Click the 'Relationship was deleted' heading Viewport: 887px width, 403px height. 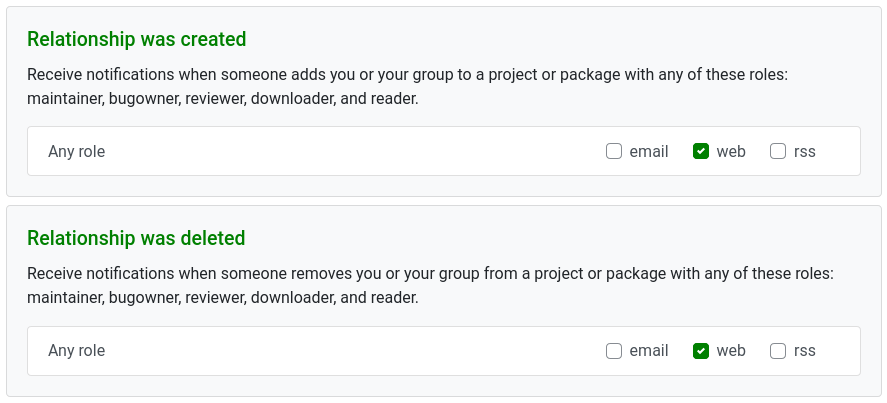[136, 238]
